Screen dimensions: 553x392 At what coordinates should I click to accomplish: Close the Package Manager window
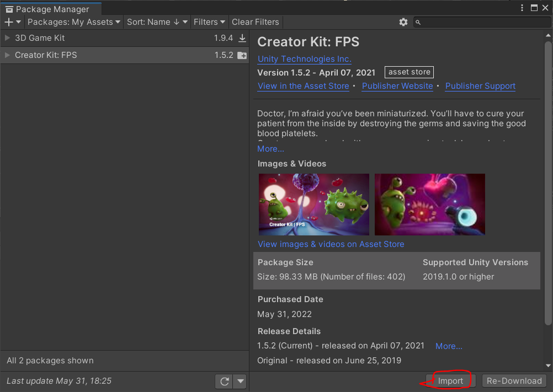point(545,8)
